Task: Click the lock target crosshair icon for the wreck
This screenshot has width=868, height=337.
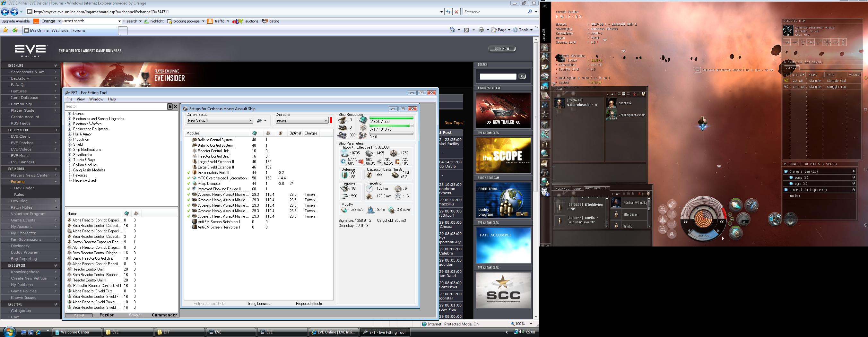Action: coord(827,42)
